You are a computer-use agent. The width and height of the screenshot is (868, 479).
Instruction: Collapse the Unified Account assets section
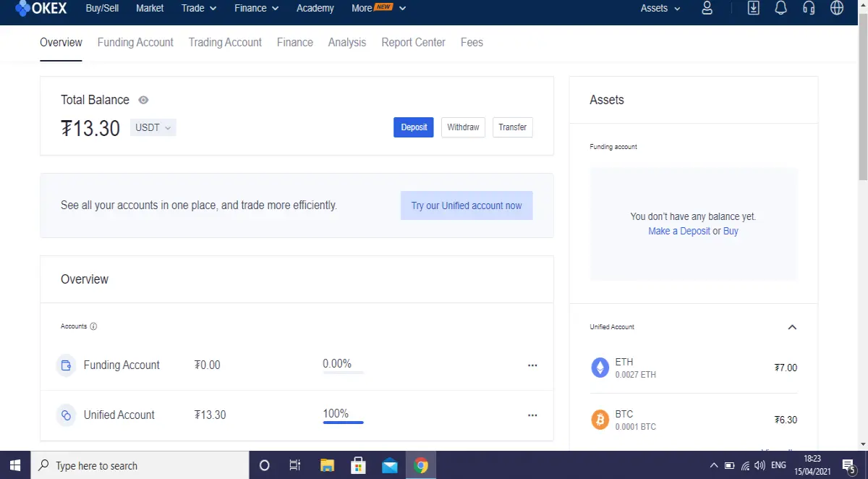pos(792,327)
